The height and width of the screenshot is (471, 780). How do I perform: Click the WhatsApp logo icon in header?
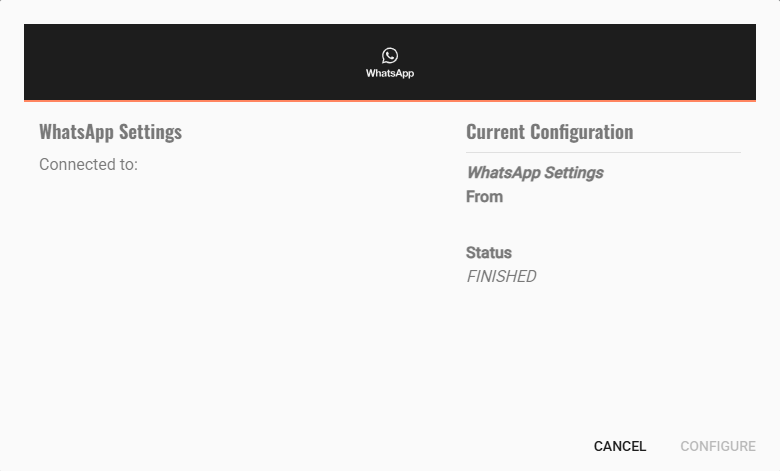coord(390,56)
